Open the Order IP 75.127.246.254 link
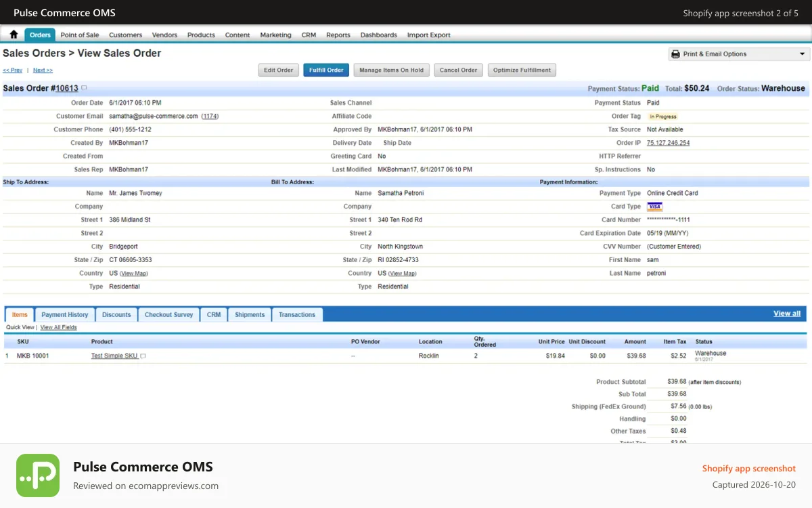The height and width of the screenshot is (508, 812). (x=669, y=143)
